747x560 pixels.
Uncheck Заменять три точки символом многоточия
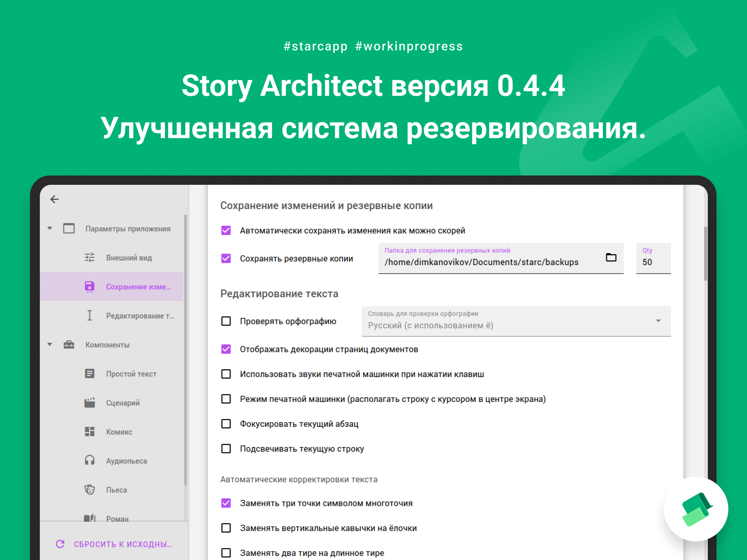[x=226, y=503]
